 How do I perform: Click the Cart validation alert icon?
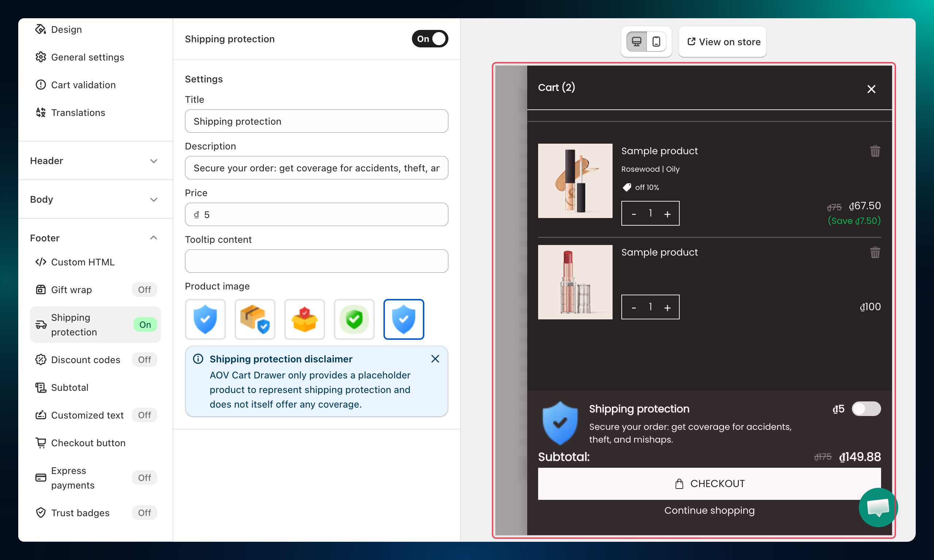pyautogui.click(x=40, y=85)
